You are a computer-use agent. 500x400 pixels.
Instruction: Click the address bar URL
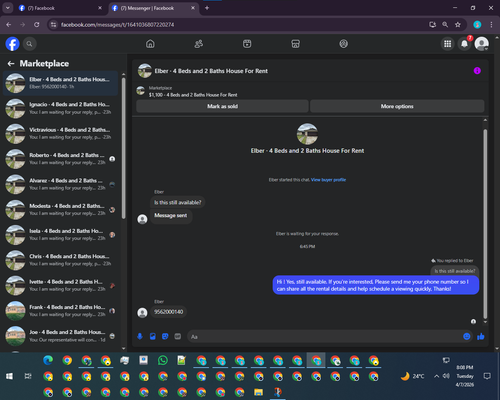click(117, 25)
